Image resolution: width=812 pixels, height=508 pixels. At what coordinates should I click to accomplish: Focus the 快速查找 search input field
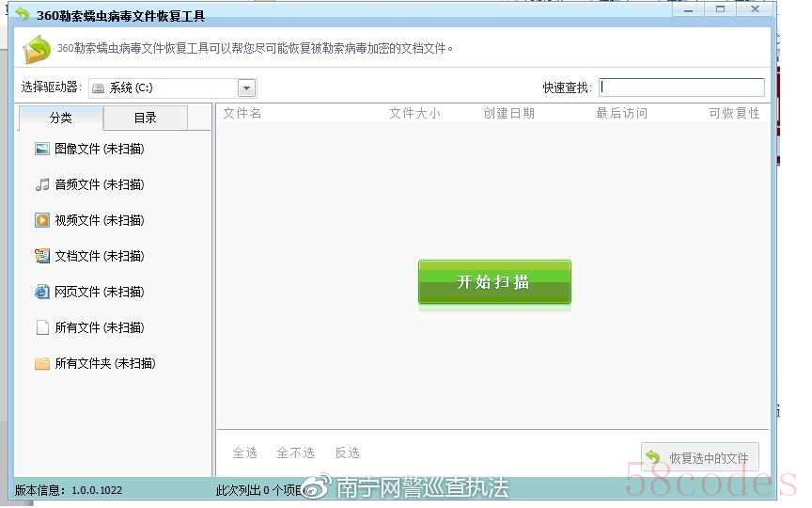pos(681,87)
